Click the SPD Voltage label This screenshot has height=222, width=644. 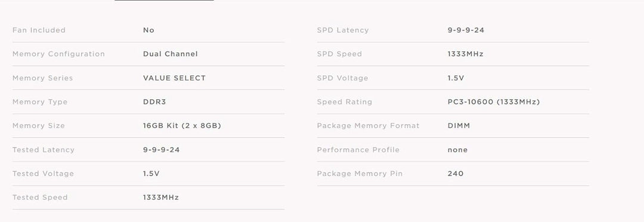(342, 78)
